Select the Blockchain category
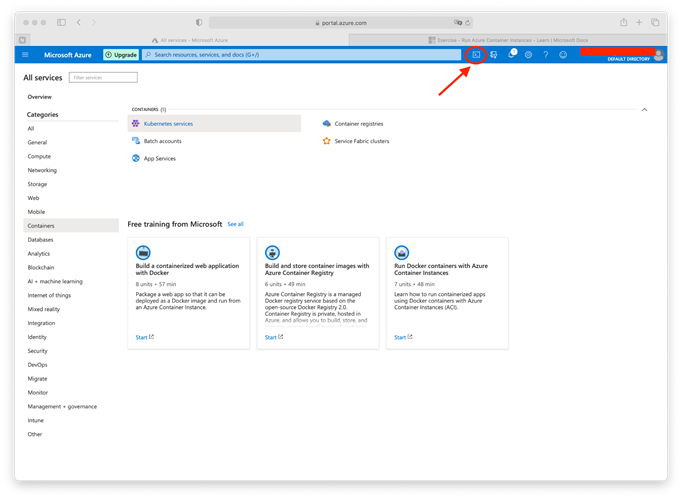The image size is (682, 499). coord(41,268)
